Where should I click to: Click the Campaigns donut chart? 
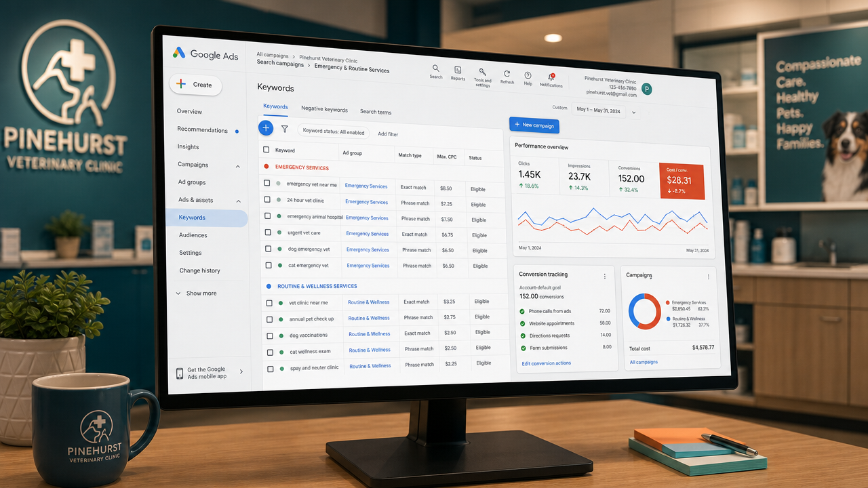(645, 311)
